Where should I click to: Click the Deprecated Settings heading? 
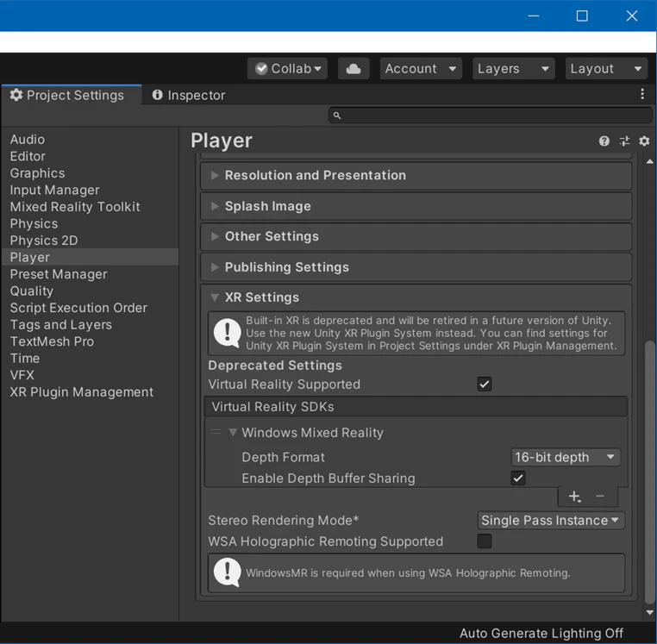point(275,366)
